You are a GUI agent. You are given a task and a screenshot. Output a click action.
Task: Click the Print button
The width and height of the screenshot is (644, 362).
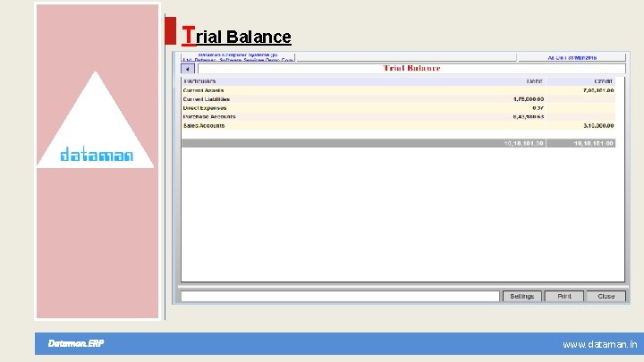pos(564,297)
